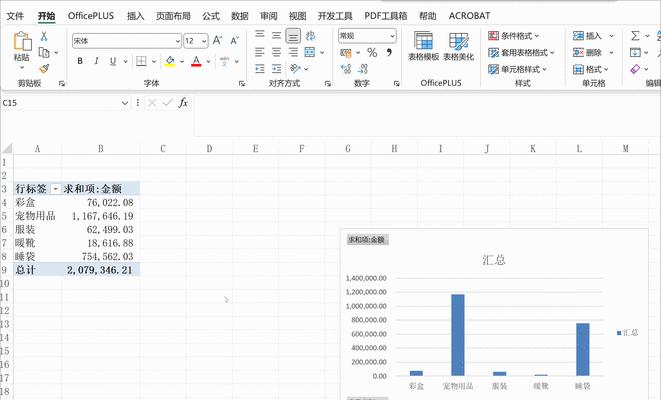Viewport: 661px width, 400px height.
Task: Toggle bold formatting
Action: click(80, 61)
